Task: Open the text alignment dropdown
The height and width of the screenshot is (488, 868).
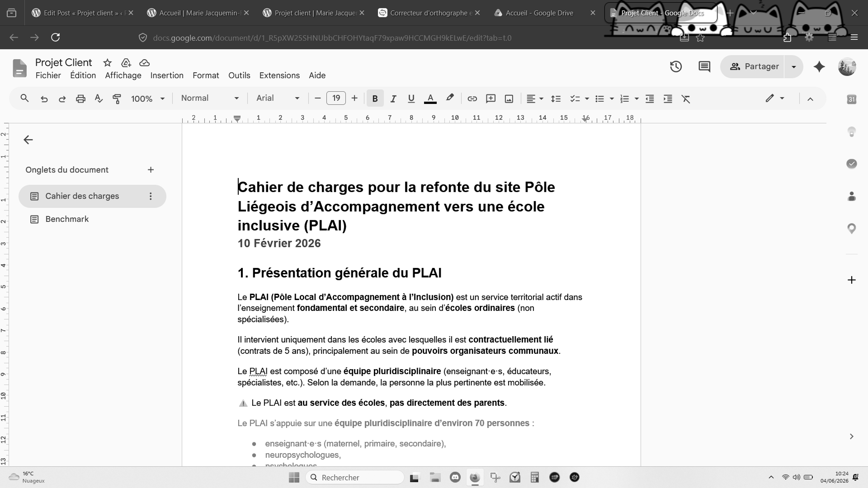Action: tap(535, 99)
